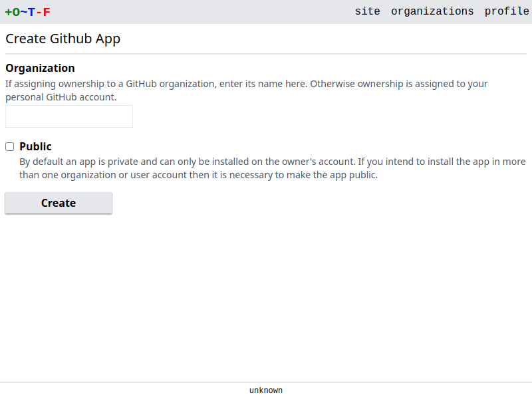Open the site menu link
The width and height of the screenshot is (532, 399).
point(368,11)
